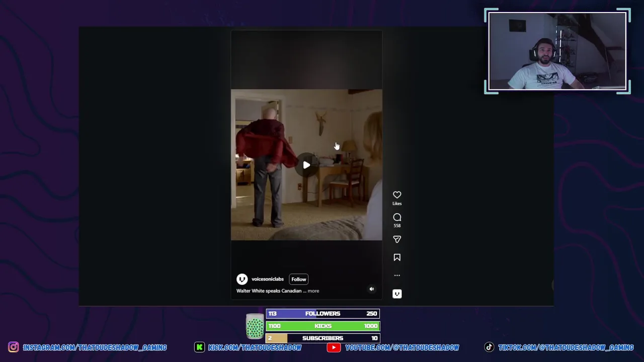This screenshot has height=362, width=644.
Task: Click the tiktok.com/@thatdudeshadow_gaming text
Action: 566,347
